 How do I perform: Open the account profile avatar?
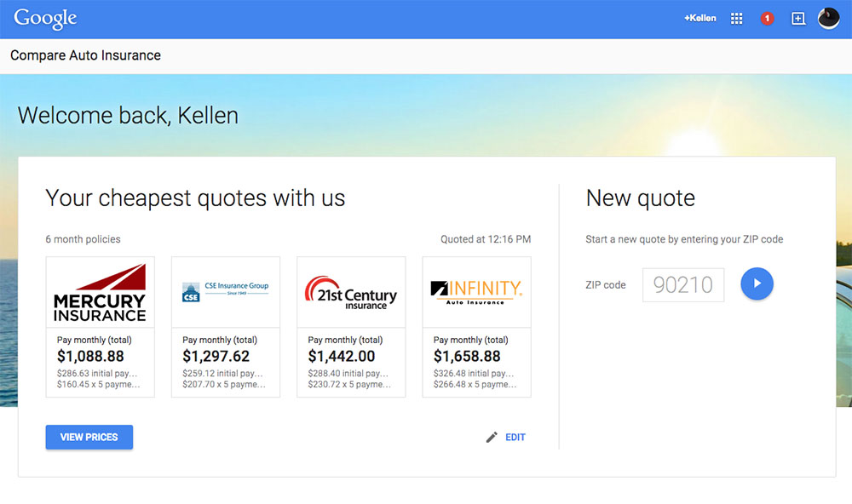pyautogui.click(x=829, y=19)
